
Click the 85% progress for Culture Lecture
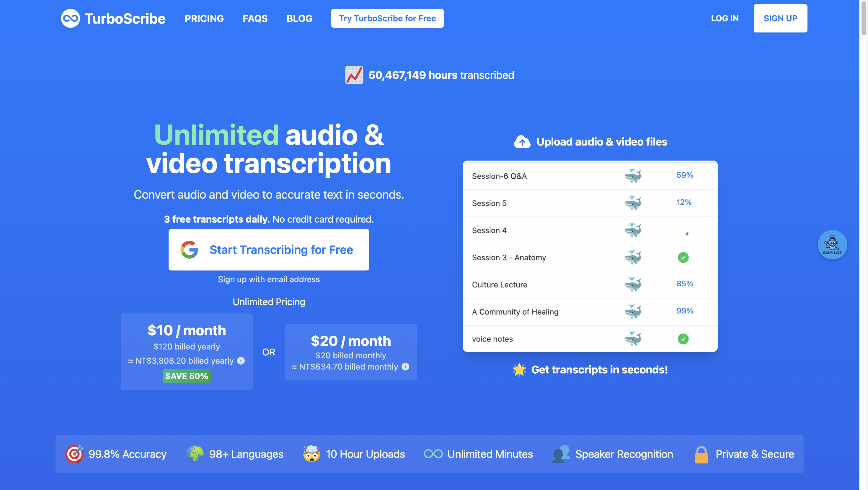(685, 283)
